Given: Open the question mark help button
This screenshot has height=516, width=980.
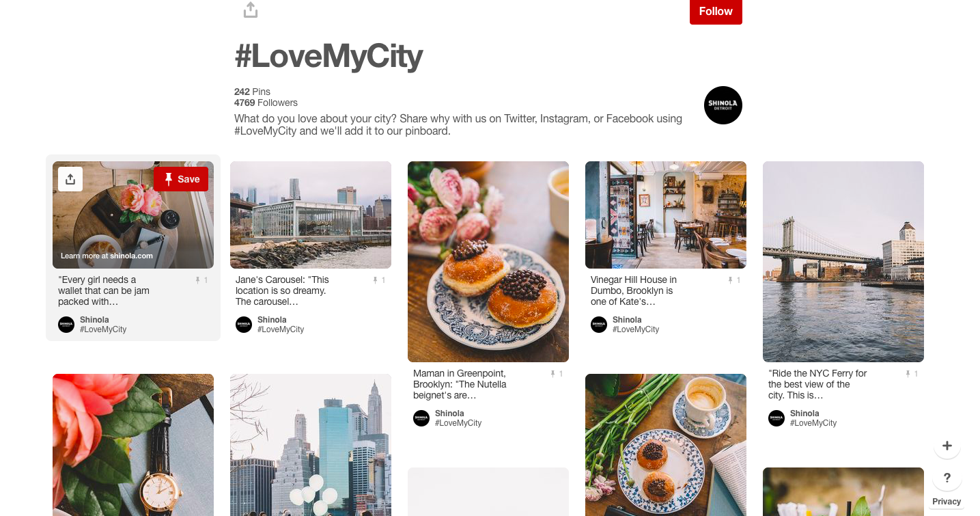Looking at the screenshot, I should click(x=947, y=478).
